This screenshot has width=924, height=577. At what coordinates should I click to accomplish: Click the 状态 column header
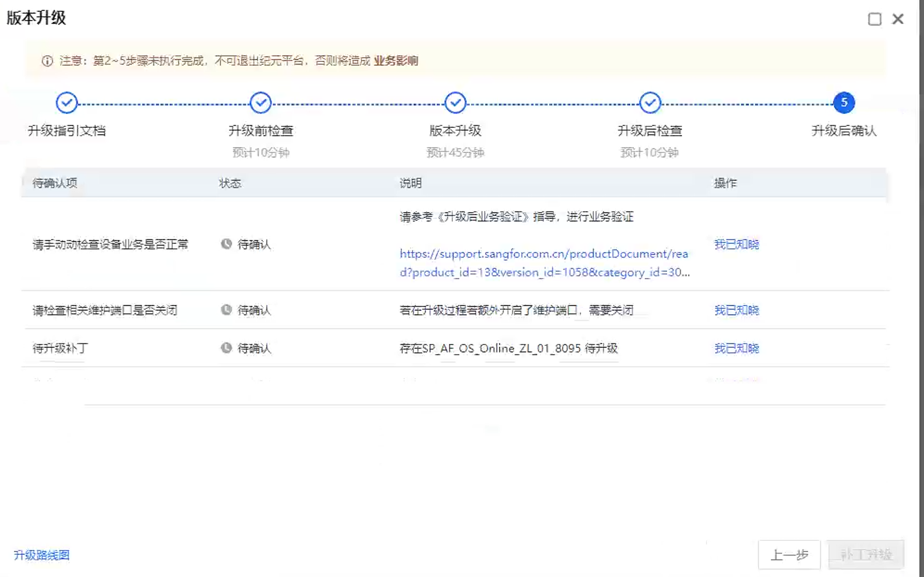pos(230,183)
